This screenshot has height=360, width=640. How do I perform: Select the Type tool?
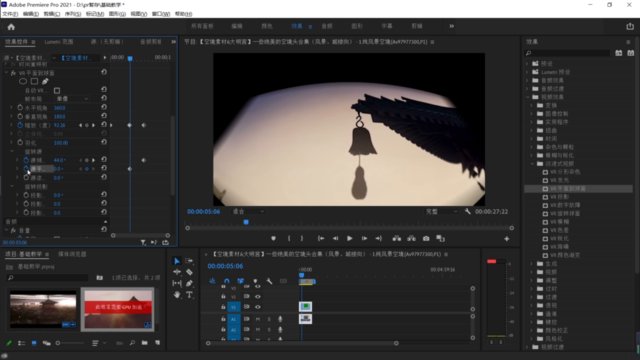(x=189, y=295)
